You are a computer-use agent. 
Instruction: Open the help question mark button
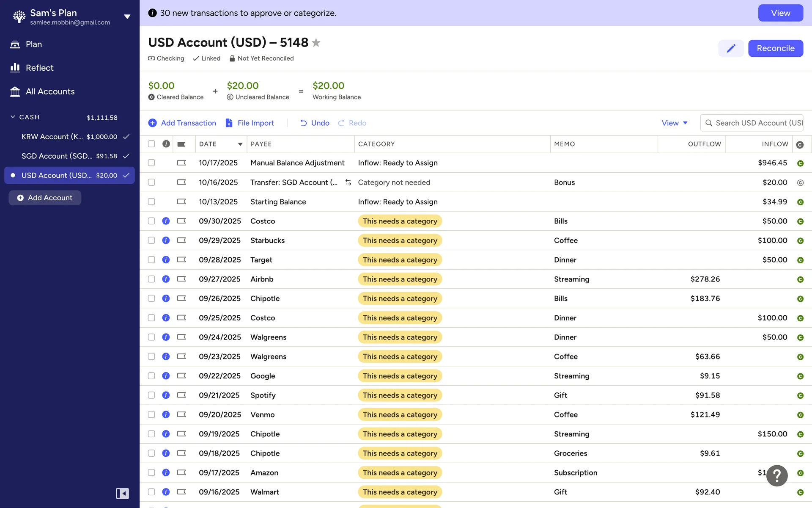coord(777,476)
